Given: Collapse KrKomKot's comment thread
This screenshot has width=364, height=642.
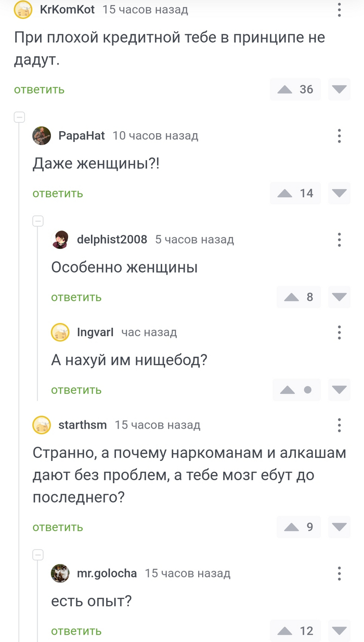Looking at the screenshot, I should (x=19, y=117).
